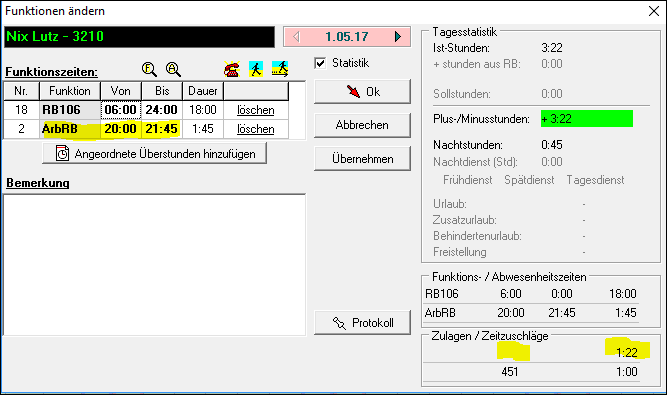The image size is (667, 395).
Task: Click the date 1.05.17
Action: (347, 37)
